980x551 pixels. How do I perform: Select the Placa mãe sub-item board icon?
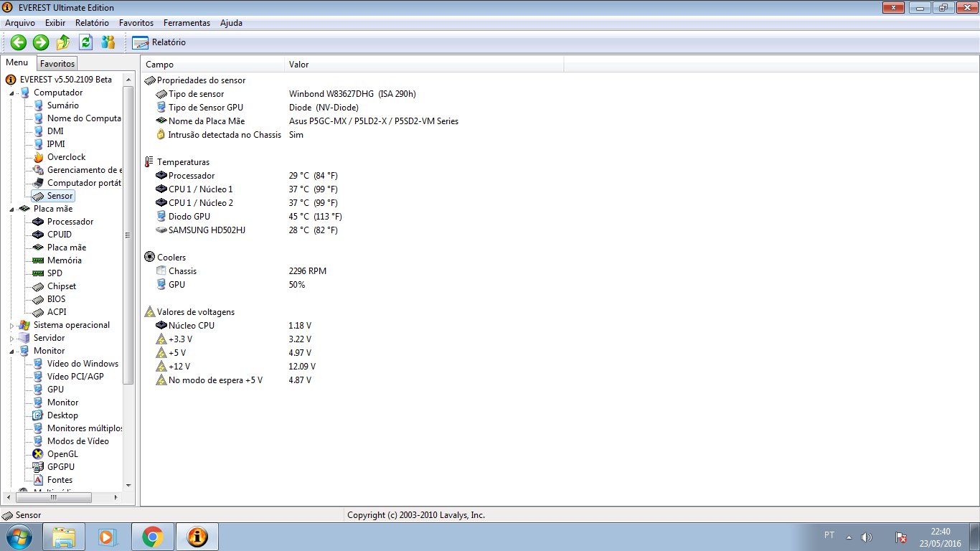(39, 248)
